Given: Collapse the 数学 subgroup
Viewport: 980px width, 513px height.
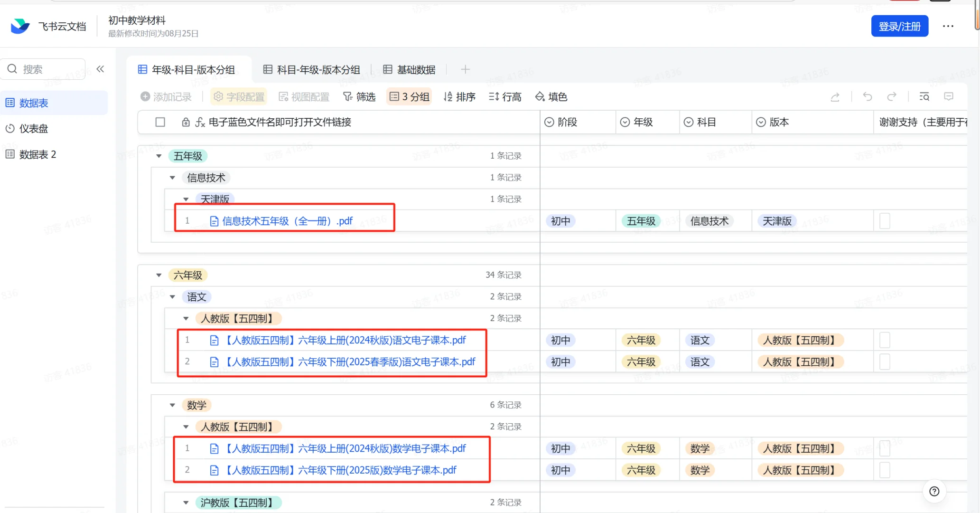Looking at the screenshot, I should 172,405.
